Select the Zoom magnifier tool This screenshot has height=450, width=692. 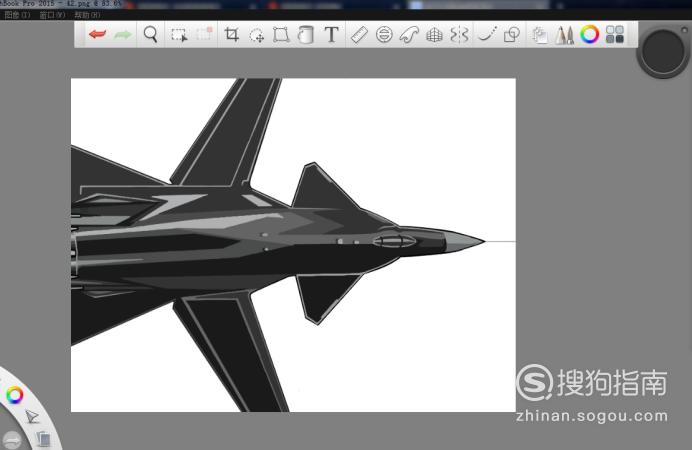(150, 34)
